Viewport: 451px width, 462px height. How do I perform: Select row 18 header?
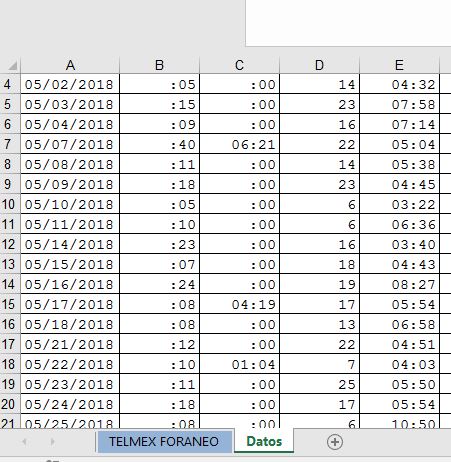10,364
